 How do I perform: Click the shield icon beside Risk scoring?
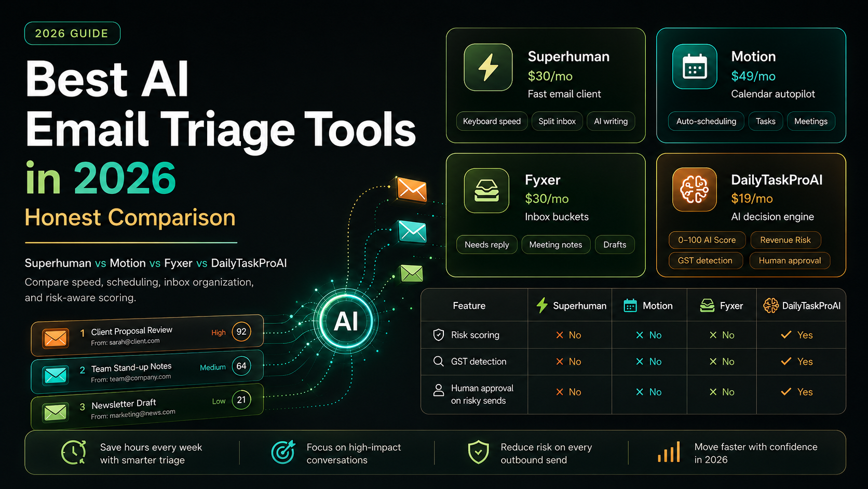pyautogui.click(x=439, y=335)
